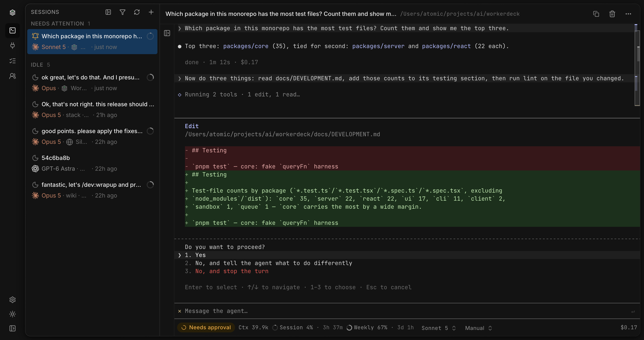The width and height of the screenshot is (644, 340).
Task: Open the three-dot more options menu
Action: pos(628,14)
